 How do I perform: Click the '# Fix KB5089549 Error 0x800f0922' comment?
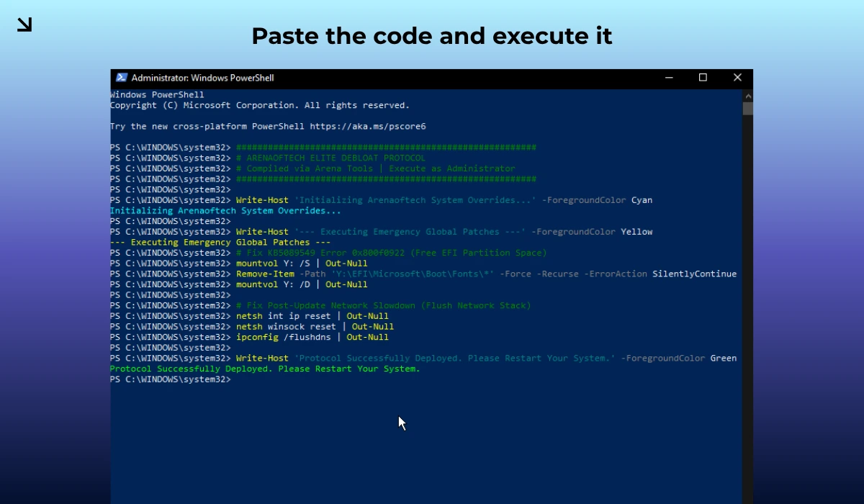392,253
